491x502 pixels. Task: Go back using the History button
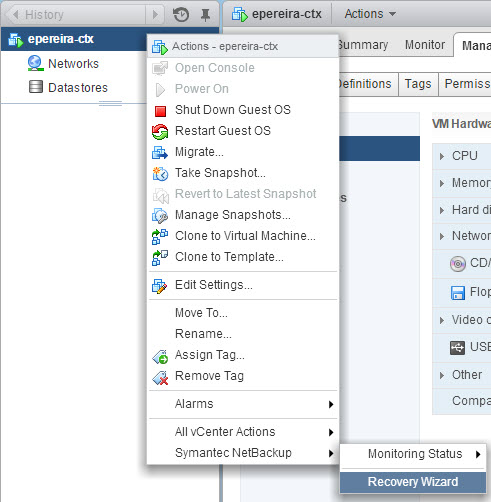pos(38,15)
